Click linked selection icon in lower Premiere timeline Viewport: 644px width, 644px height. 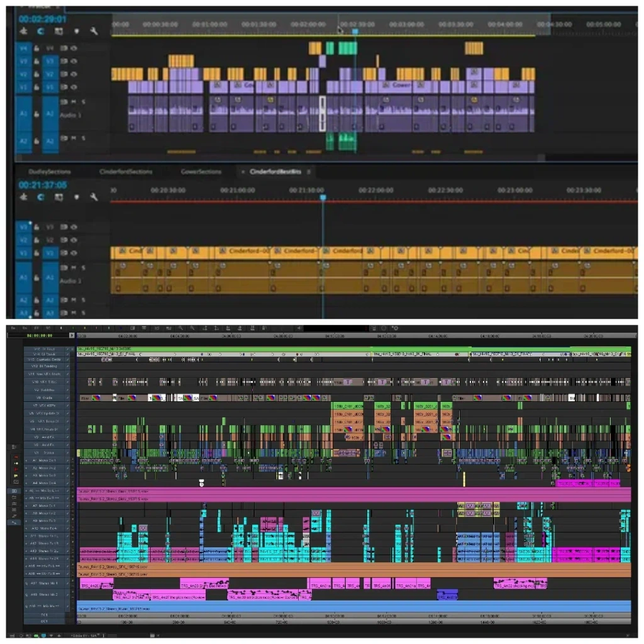pos(58,197)
